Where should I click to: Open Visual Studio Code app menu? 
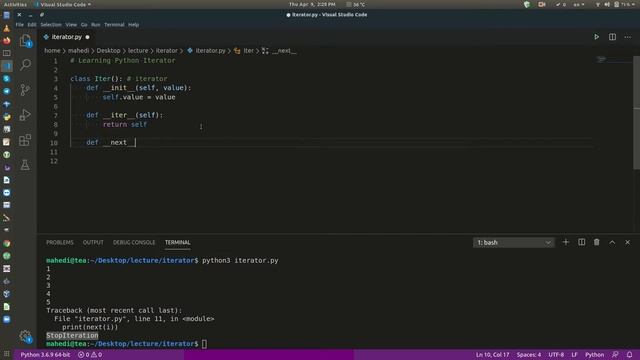(63, 4)
